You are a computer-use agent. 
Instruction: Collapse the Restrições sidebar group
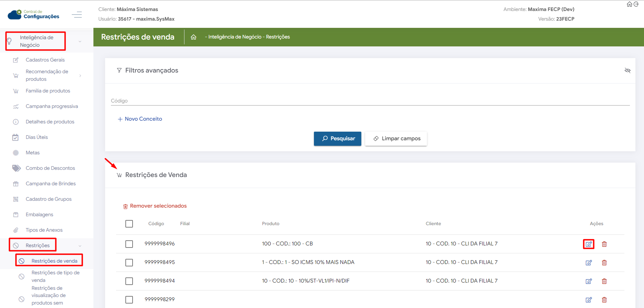pos(80,246)
